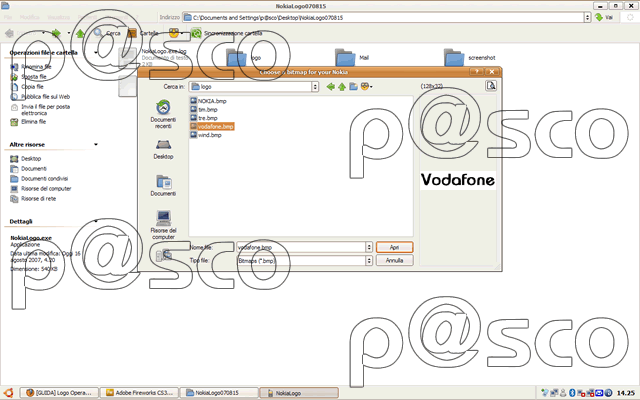Open the Desktop place in dialog sidebar
This screenshot has height=400, width=640.
(x=163, y=149)
